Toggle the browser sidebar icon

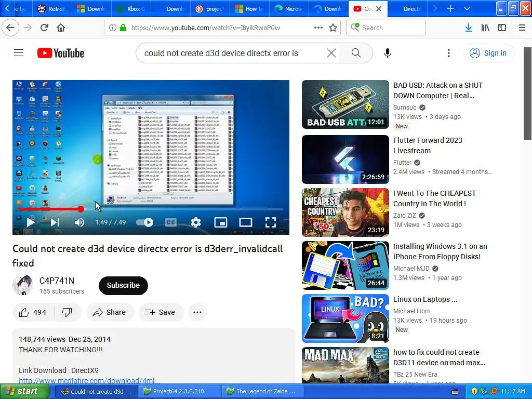tap(502, 28)
